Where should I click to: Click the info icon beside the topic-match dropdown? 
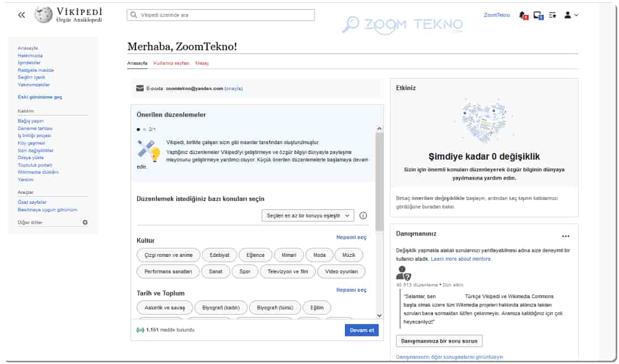point(363,216)
